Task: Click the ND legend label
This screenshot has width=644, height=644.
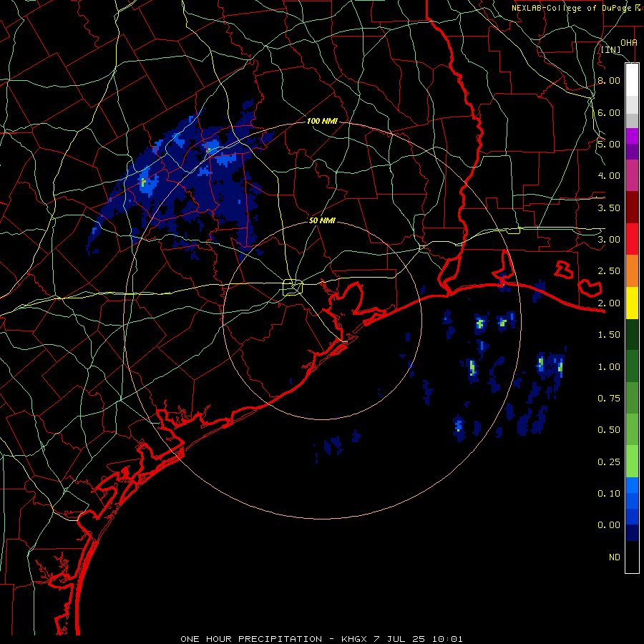Action: [615, 557]
